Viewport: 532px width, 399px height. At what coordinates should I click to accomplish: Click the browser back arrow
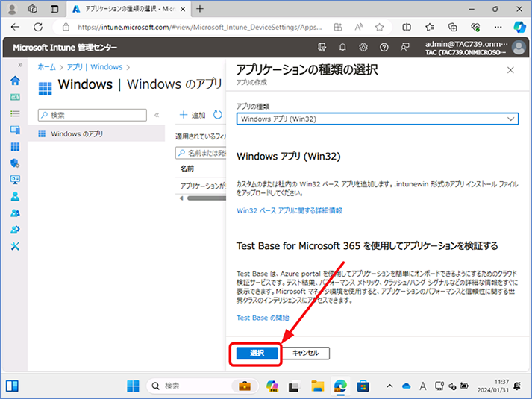pos(15,27)
